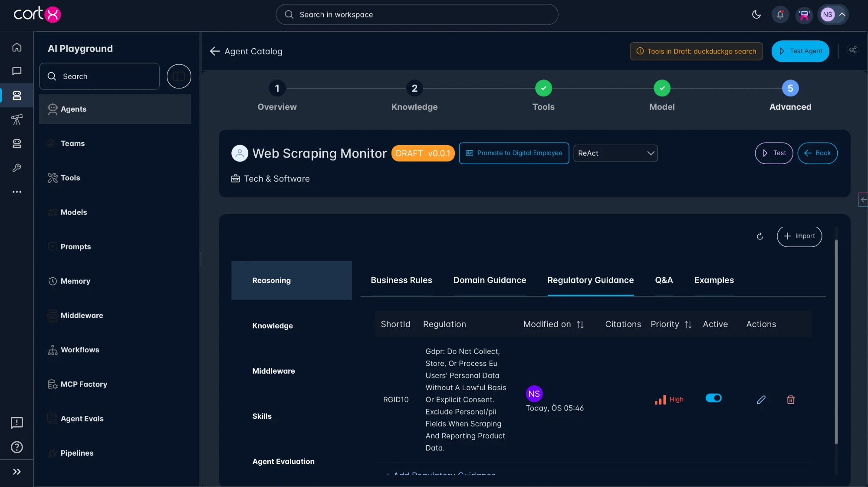Image resolution: width=868 pixels, height=487 pixels.
Task: Click the Import button
Action: (x=799, y=236)
